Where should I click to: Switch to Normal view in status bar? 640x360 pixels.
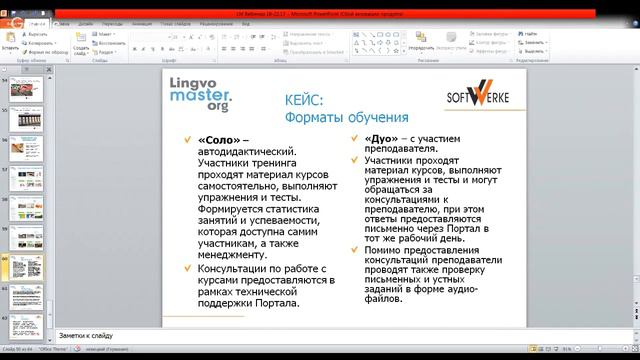tap(533, 349)
